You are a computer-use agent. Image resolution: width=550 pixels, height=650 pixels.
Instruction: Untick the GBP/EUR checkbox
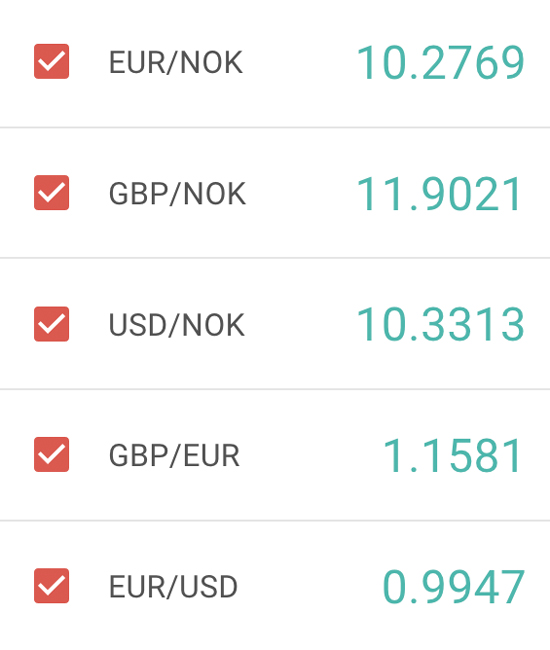(51, 454)
